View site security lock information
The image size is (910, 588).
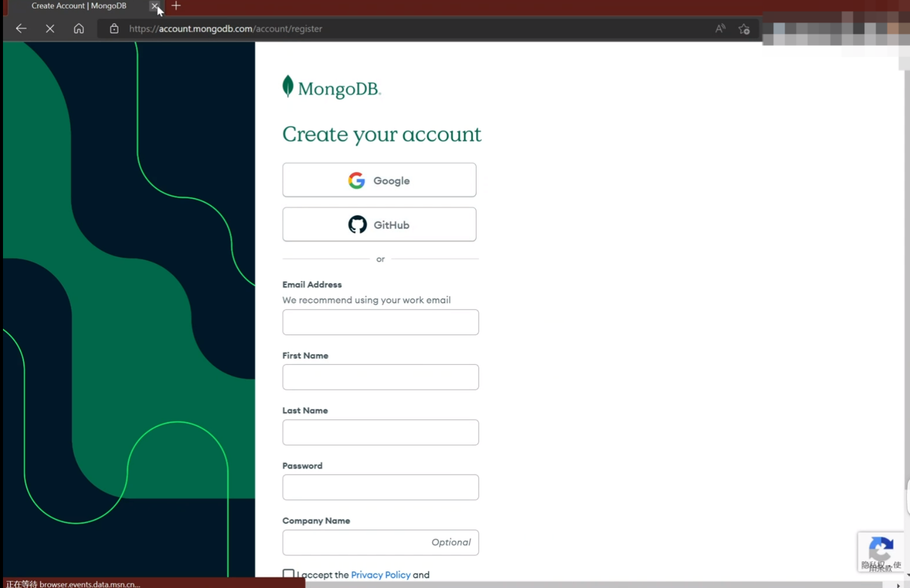[114, 29]
